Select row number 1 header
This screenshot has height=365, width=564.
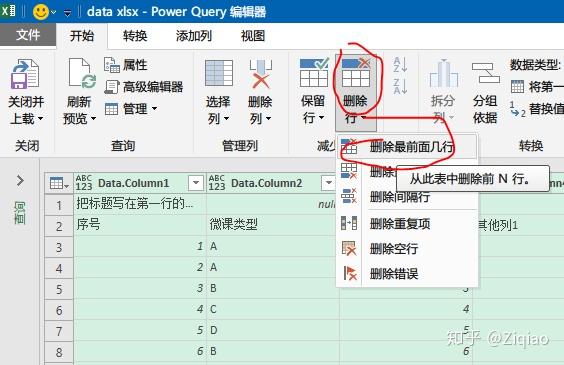(x=59, y=205)
